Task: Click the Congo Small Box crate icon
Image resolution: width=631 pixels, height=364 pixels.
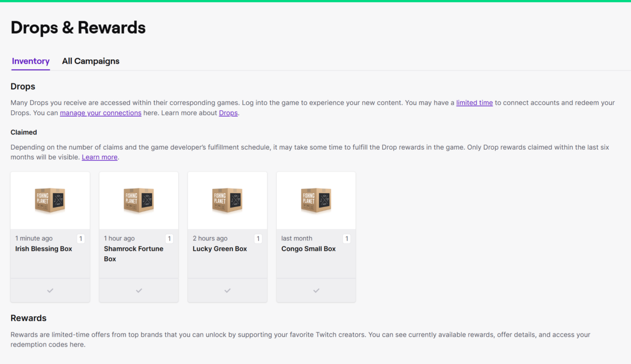Action: [x=316, y=201]
